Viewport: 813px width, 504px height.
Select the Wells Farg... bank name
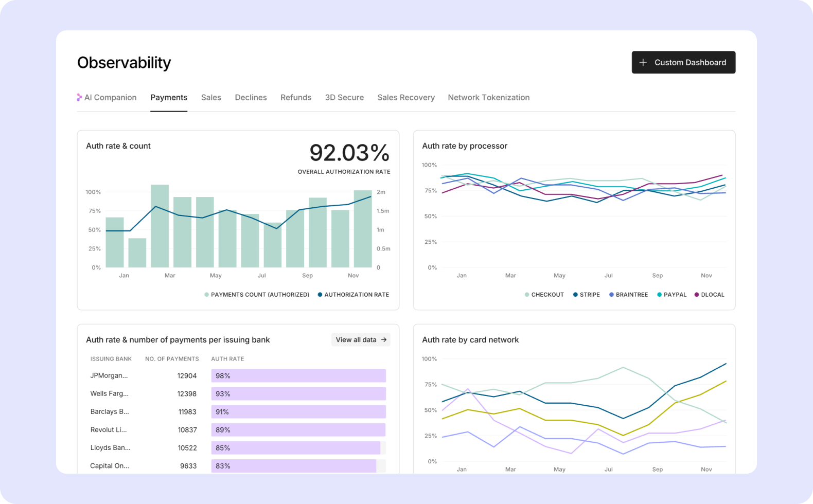coord(110,394)
